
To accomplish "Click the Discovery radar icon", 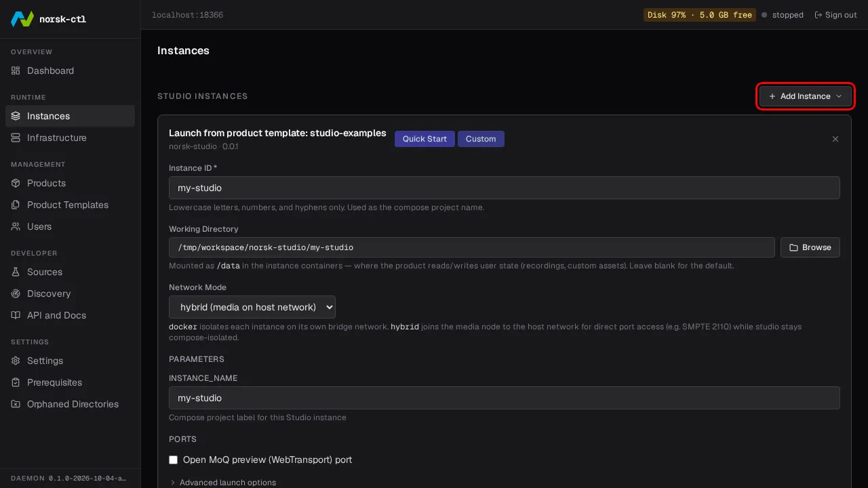I will [16, 293].
